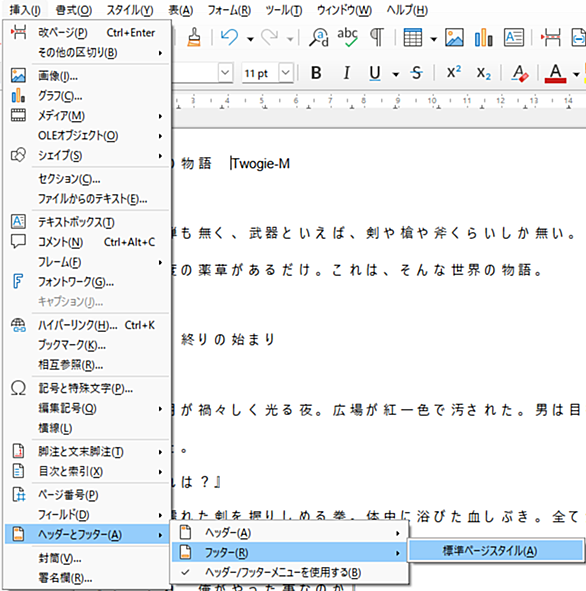The height and width of the screenshot is (591, 586).
Task: Select the Clone Formatting paintbrush icon
Action: tap(194, 37)
